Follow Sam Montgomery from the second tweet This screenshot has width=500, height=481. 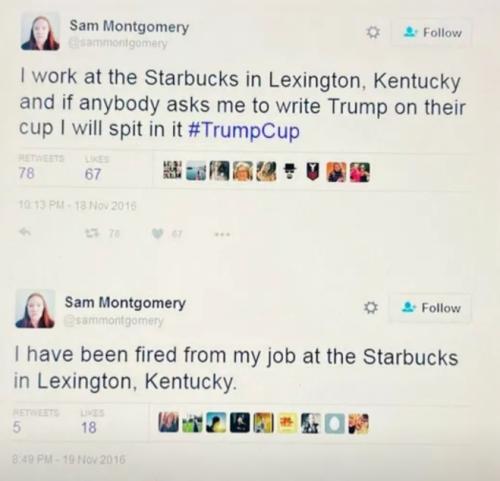431,308
